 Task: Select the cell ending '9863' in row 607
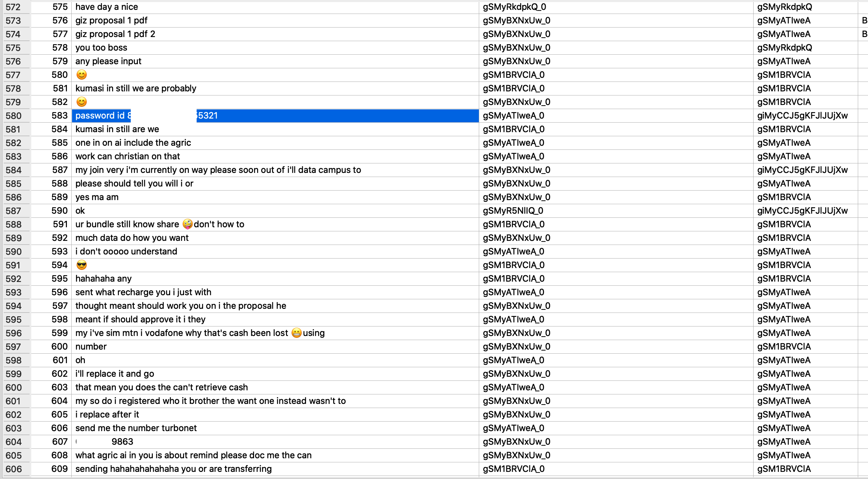point(275,442)
